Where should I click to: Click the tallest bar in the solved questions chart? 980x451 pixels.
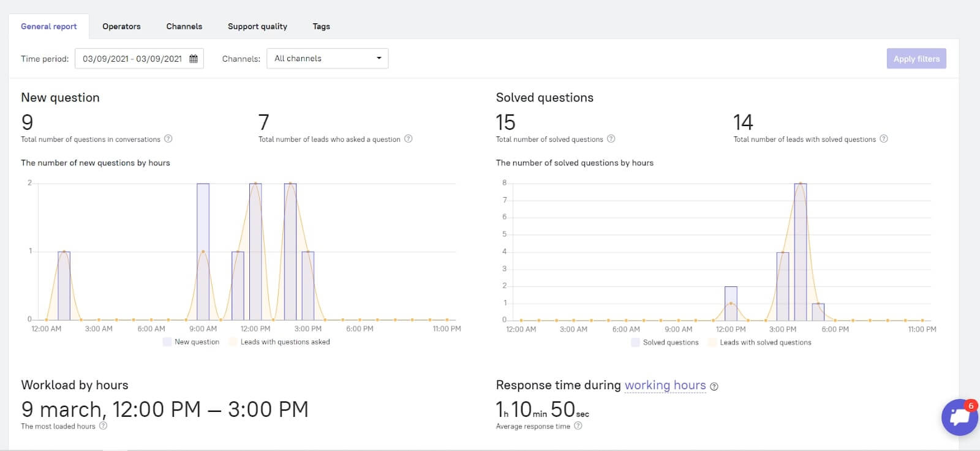[x=800, y=252]
